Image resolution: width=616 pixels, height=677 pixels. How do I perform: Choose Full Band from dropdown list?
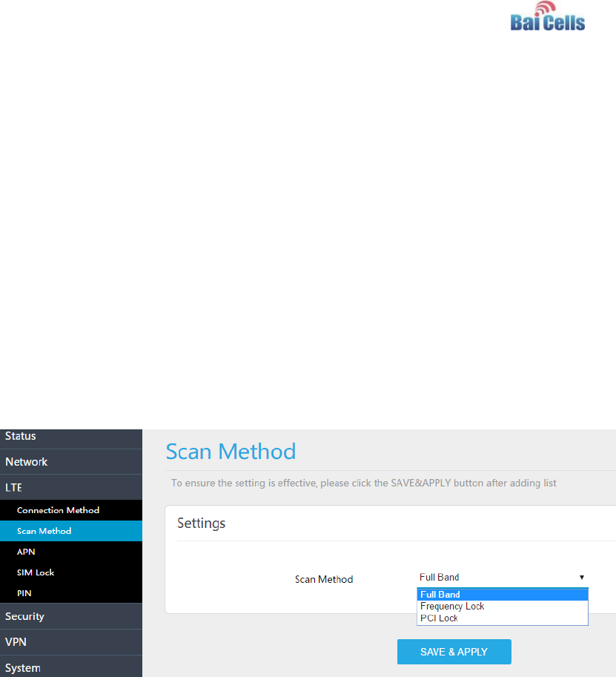tap(502, 595)
